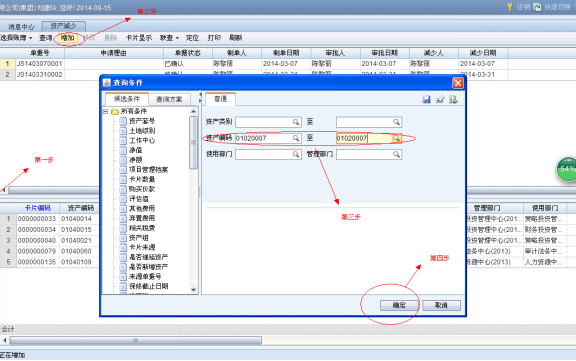Close the 查询条件 dialog

(x=458, y=83)
